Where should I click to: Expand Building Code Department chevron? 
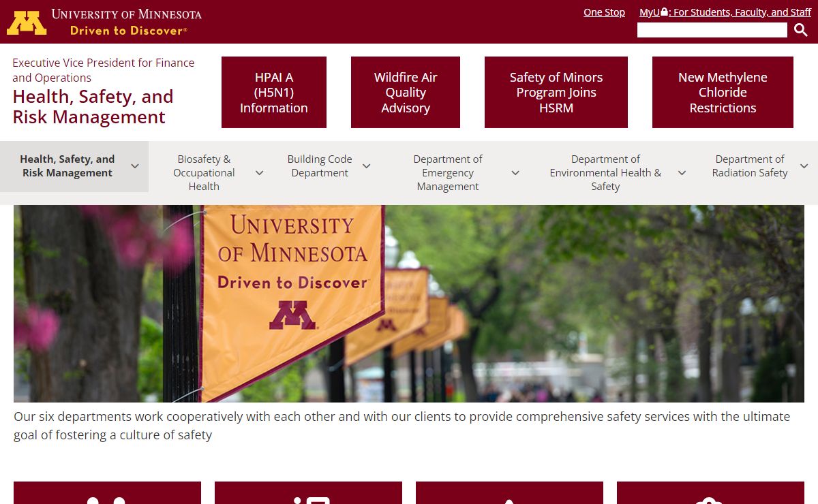coord(367,166)
